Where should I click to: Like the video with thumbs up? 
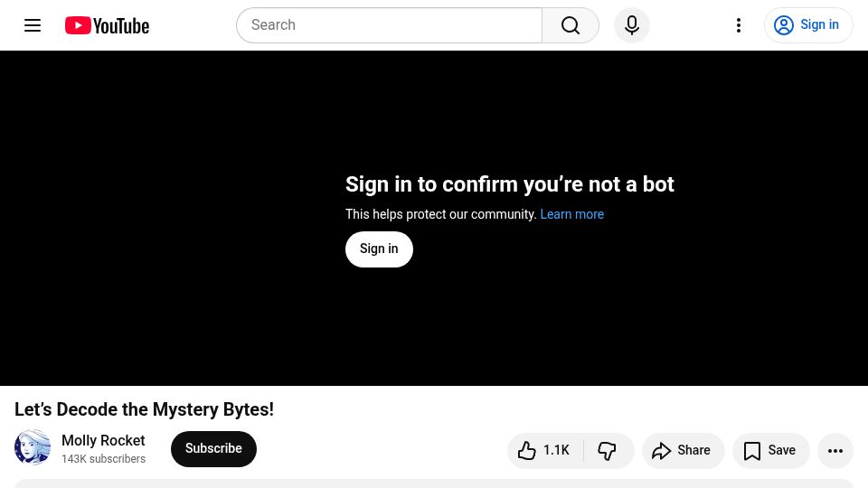tap(544, 450)
